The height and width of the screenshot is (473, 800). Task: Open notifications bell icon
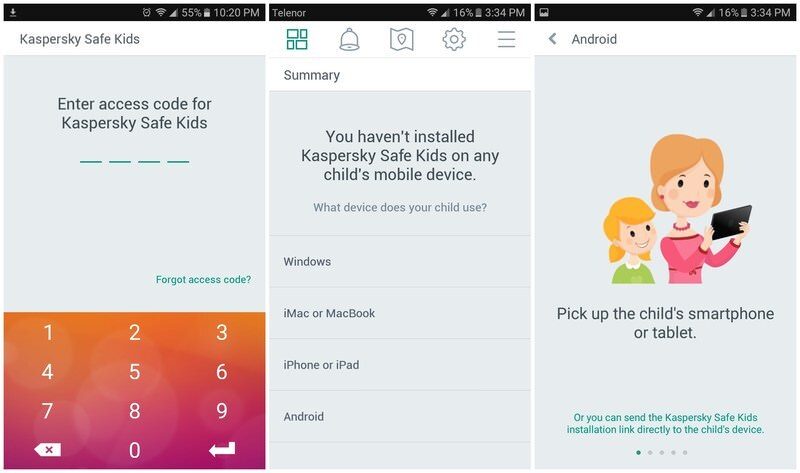click(349, 39)
